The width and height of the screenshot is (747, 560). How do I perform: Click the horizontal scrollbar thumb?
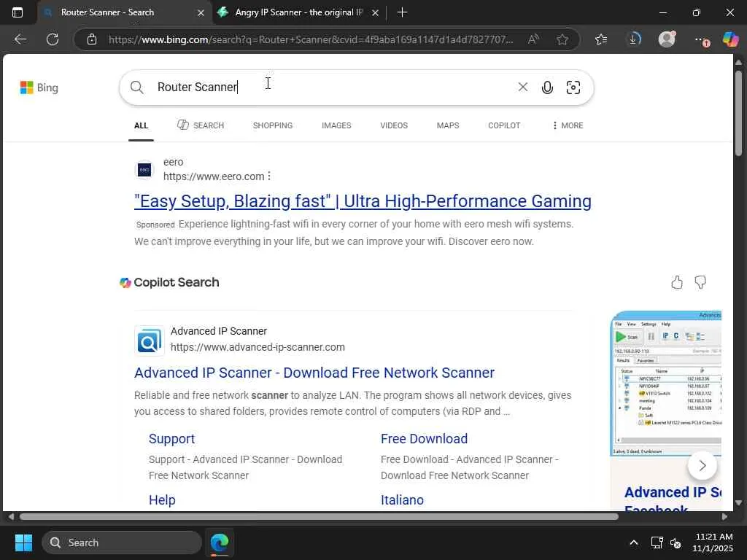[x=319, y=517]
